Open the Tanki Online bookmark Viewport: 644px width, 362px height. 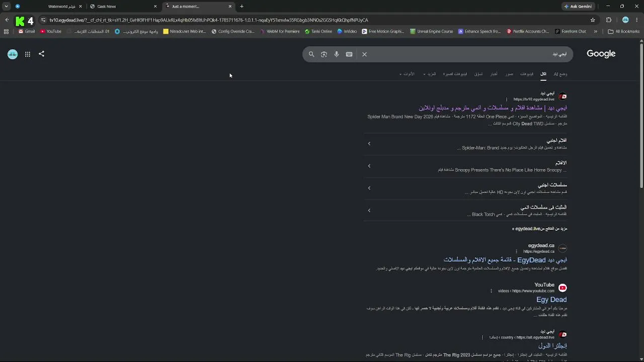(318, 31)
